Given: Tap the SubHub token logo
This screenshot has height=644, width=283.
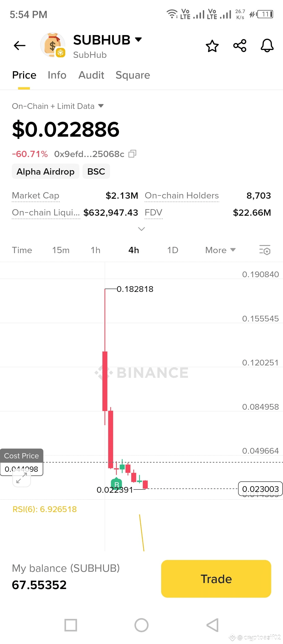Looking at the screenshot, I should (x=53, y=45).
